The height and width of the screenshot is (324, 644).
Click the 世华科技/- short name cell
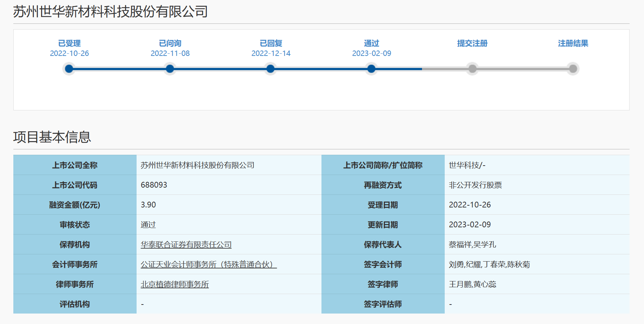tap(537, 165)
